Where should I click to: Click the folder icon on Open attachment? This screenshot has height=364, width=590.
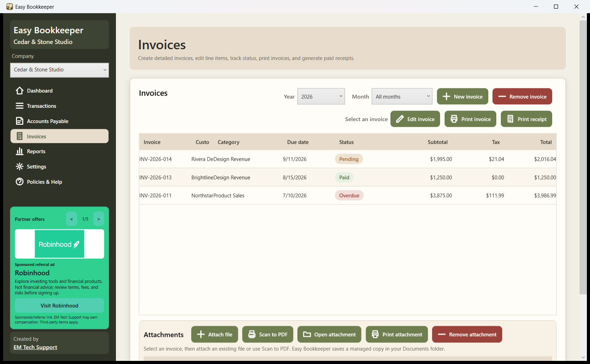click(x=307, y=334)
